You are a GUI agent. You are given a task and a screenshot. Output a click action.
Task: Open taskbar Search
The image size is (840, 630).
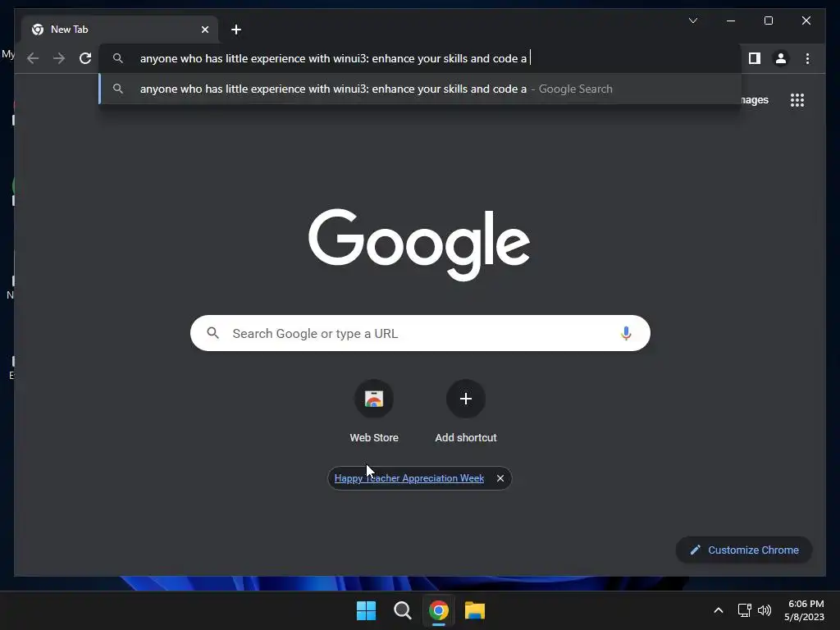tap(402, 610)
